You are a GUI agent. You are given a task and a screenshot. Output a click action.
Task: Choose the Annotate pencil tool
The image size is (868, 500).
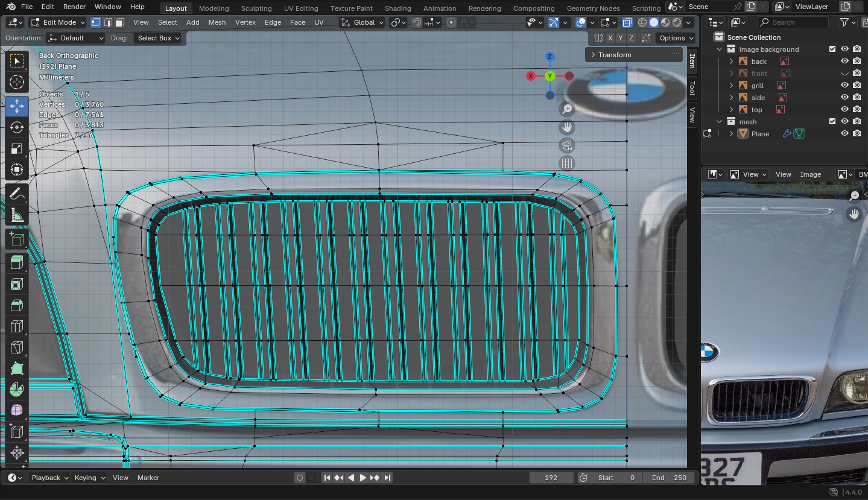click(x=17, y=194)
